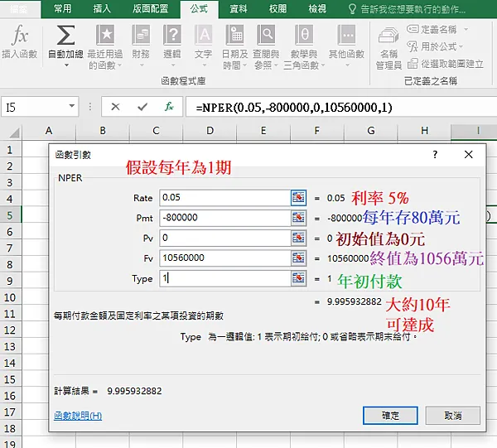This screenshot has width=497, height=448.
Task: Select row 1 header
Action: (x=10, y=150)
